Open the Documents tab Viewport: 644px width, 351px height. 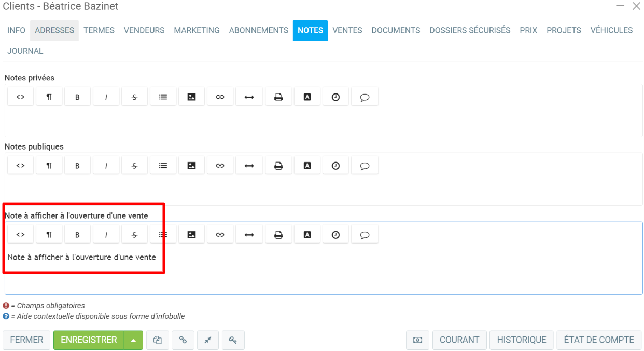(396, 30)
